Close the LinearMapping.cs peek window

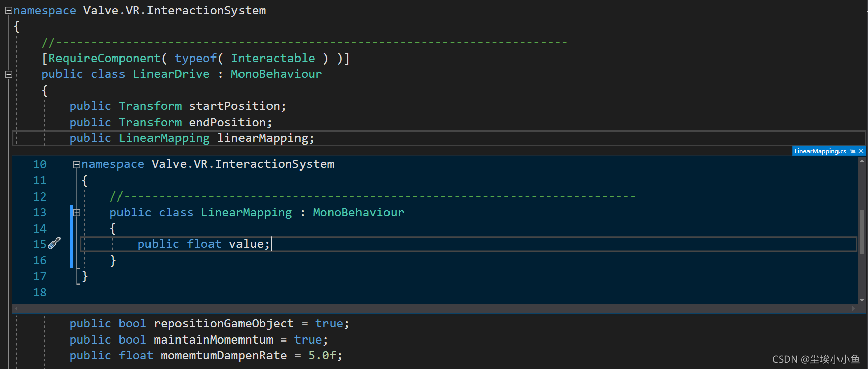[861, 151]
